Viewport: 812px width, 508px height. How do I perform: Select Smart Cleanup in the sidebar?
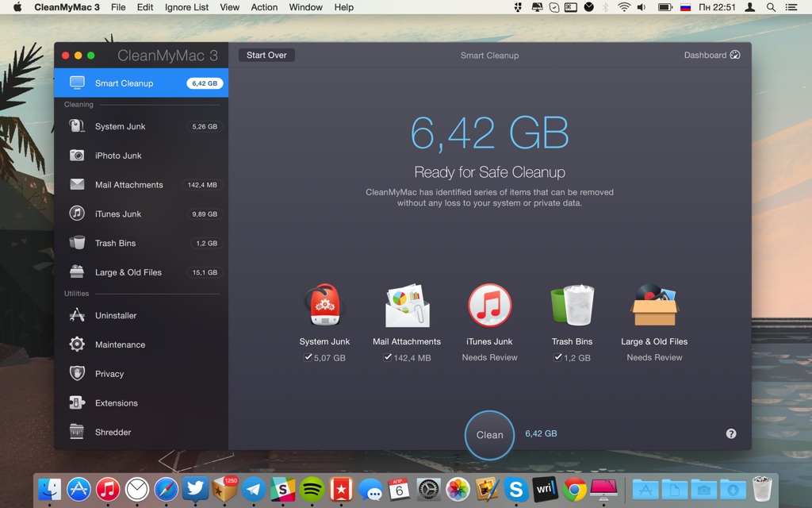pyautogui.click(x=141, y=83)
